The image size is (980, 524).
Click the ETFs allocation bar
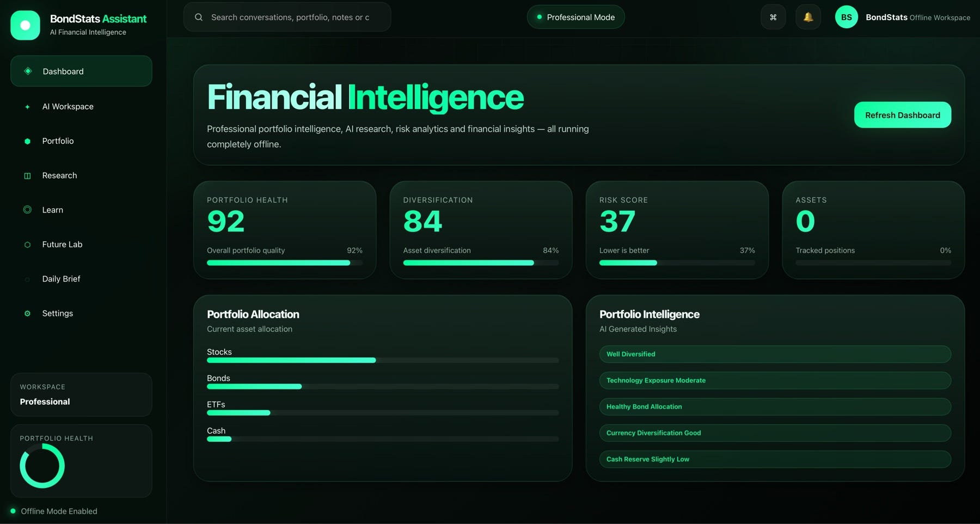click(383, 412)
